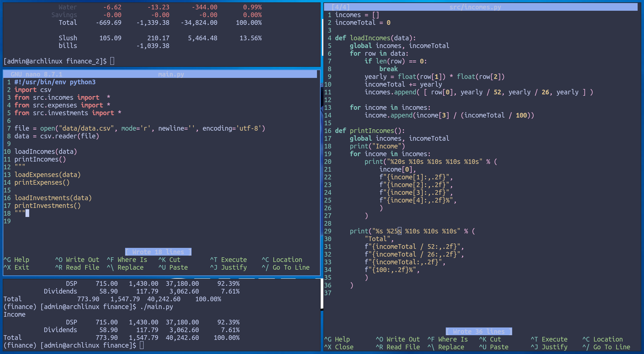This screenshot has width=644, height=354.
Task: Click ^/ Go To Line in main.py nano pane
Action: [286, 267]
